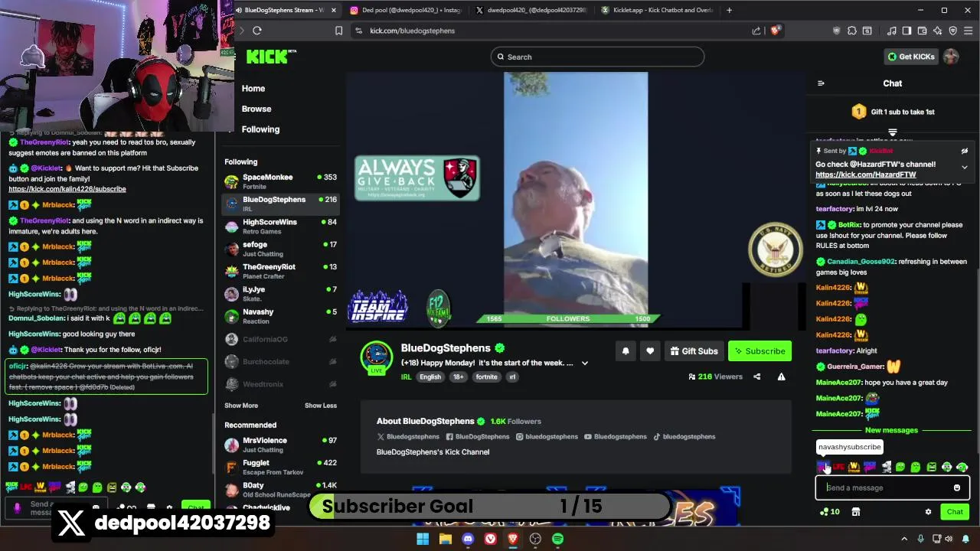Screen dimensions: 980x551
Task: Close the BlueDogStephens Stream tab
Action: click(x=333, y=10)
